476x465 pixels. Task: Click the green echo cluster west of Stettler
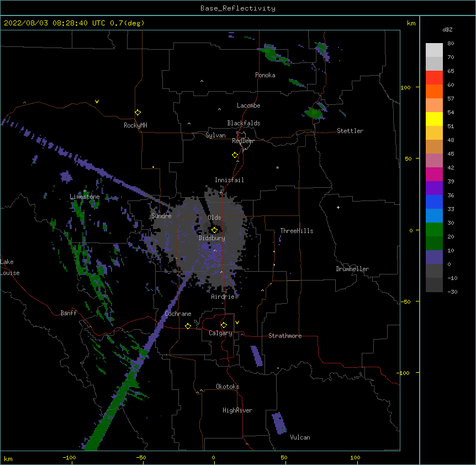click(x=313, y=113)
